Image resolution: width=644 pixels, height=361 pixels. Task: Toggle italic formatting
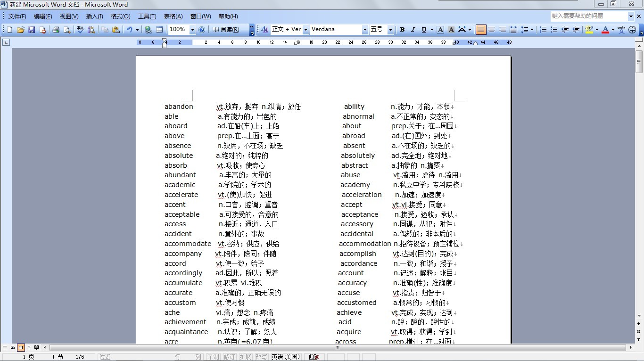(413, 29)
